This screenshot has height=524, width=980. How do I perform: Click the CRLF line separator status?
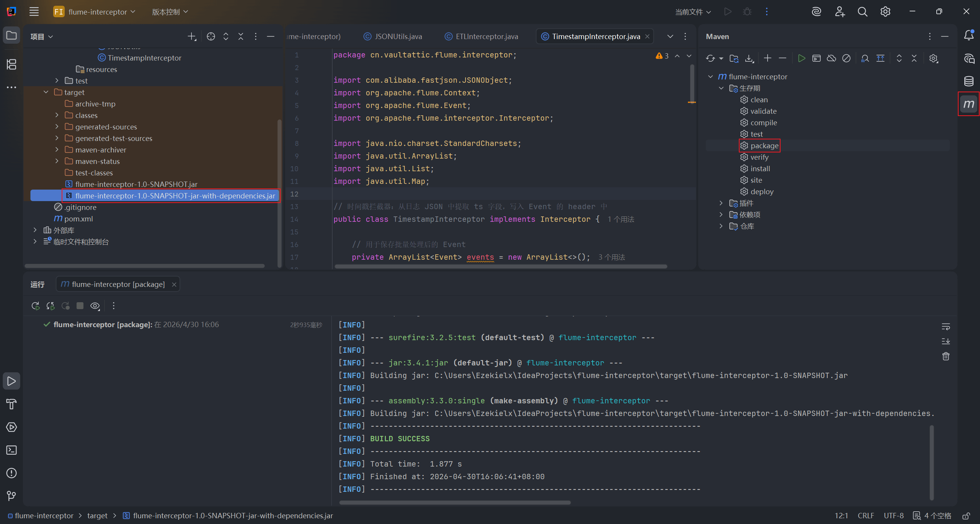pyautogui.click(x=866, y=516)
